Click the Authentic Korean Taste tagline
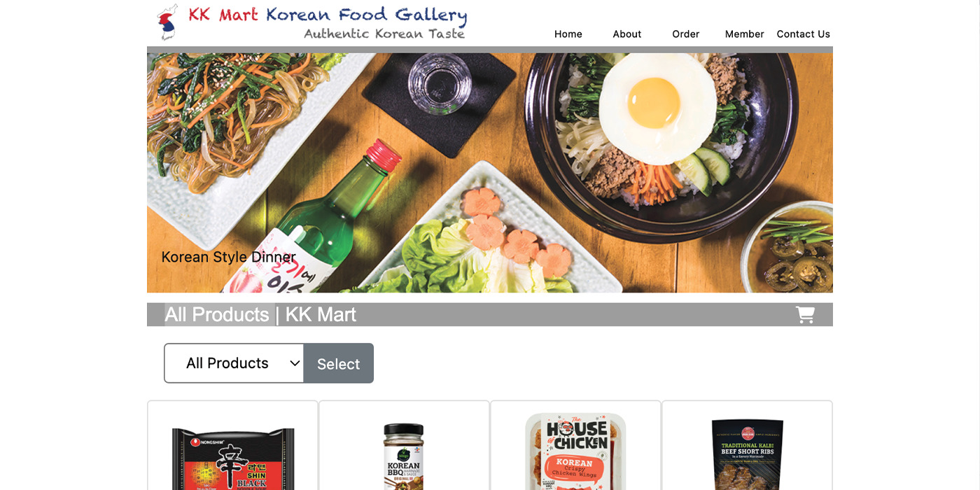 click(384, 34)
